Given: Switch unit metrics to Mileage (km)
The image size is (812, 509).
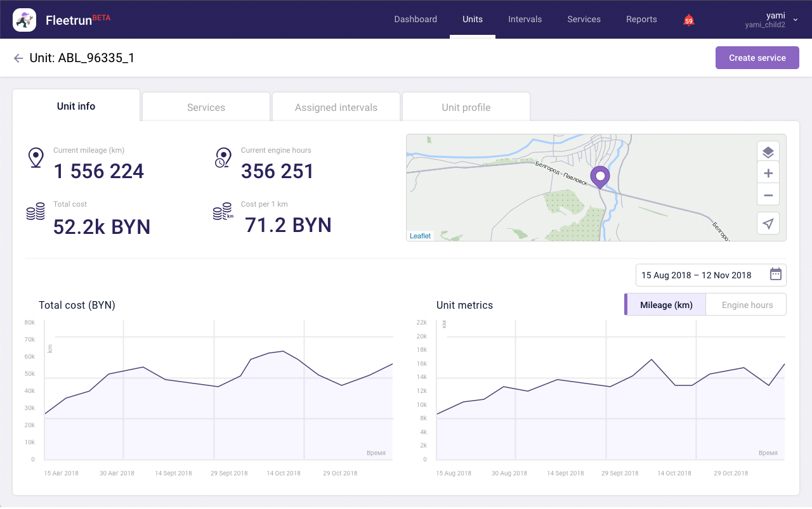Looking at the screenshot, I should point(665,305).
